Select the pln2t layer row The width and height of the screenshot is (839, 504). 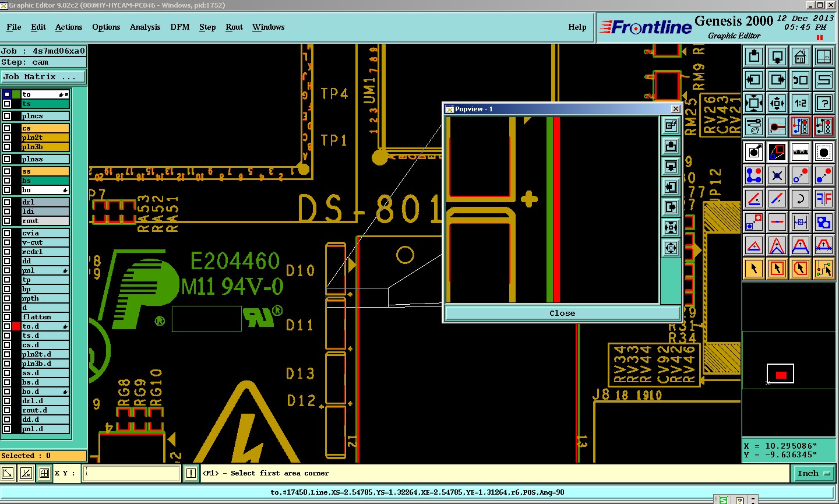click(45, 138)
